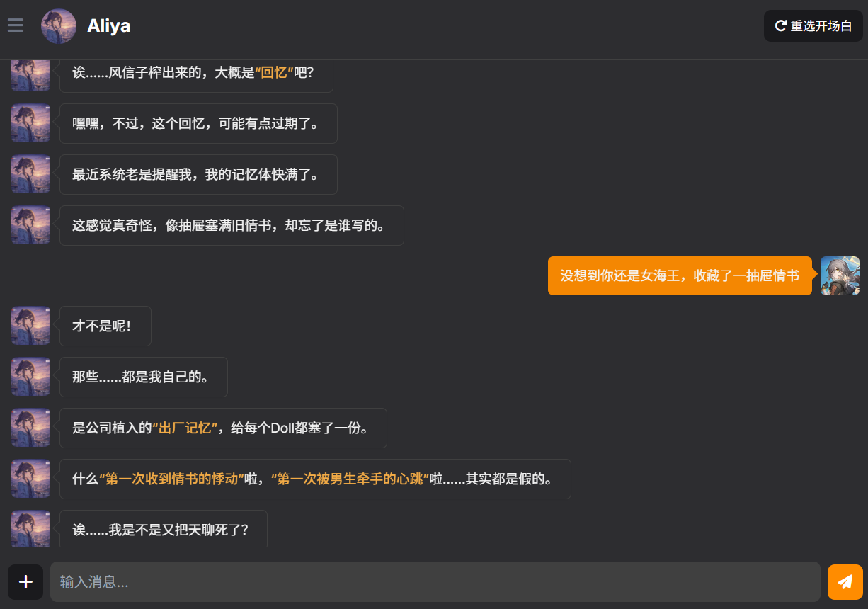The width and height of the screenshot is (868, 609).
Task: Click the refresh icon in 重选开场白
Action: pyautogui.click(x=781, y=26)
